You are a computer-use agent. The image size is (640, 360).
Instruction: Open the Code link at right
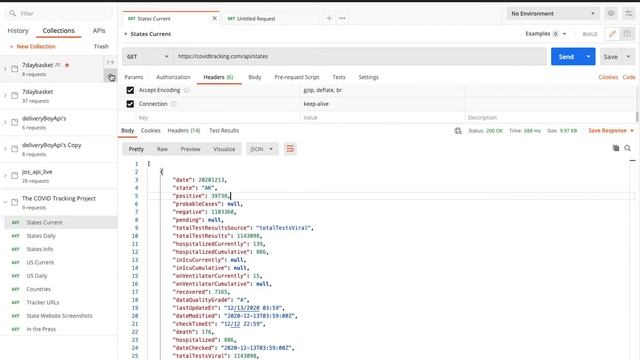tap(629, 77)
